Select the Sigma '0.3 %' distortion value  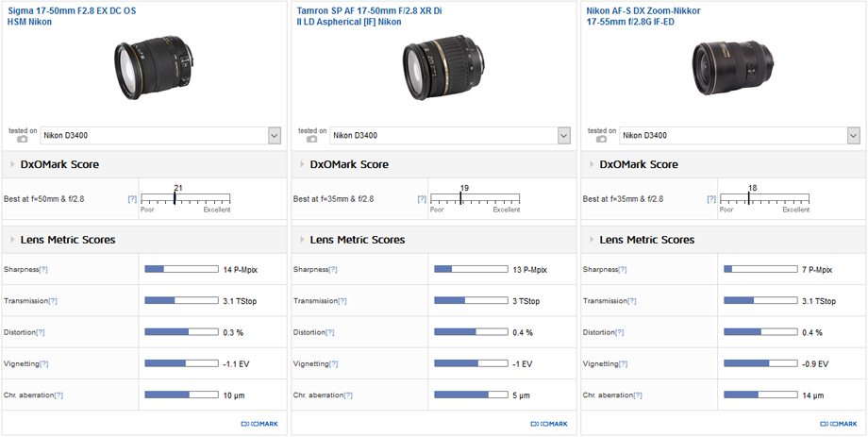[233, 333]
